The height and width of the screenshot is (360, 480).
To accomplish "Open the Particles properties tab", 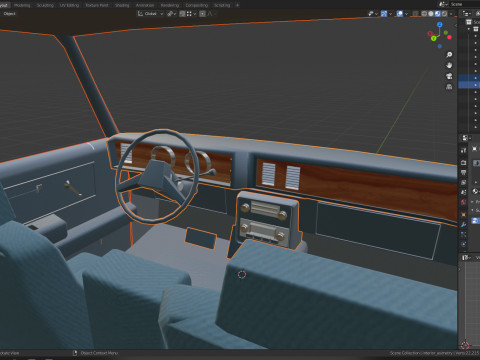I will click(463, 235).
